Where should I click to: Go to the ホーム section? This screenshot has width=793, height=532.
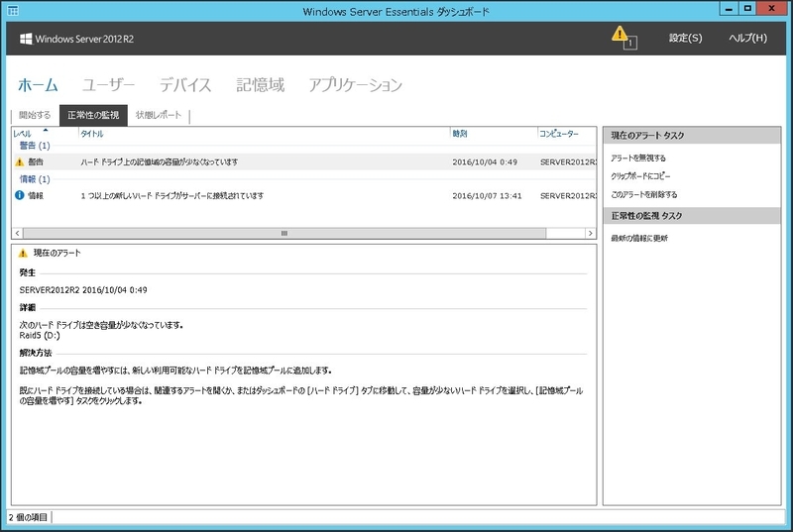click(x=38, y=85)
